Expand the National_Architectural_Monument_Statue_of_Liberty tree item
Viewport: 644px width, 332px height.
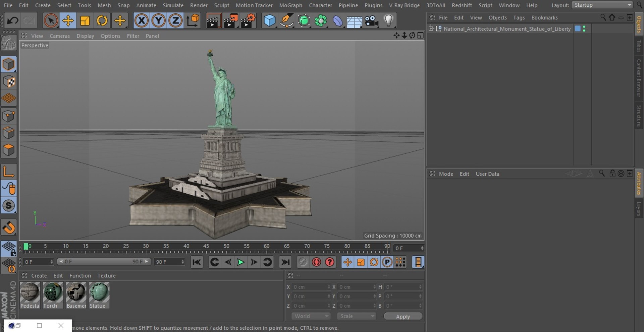pyautogui.click(x=431, y=28)
